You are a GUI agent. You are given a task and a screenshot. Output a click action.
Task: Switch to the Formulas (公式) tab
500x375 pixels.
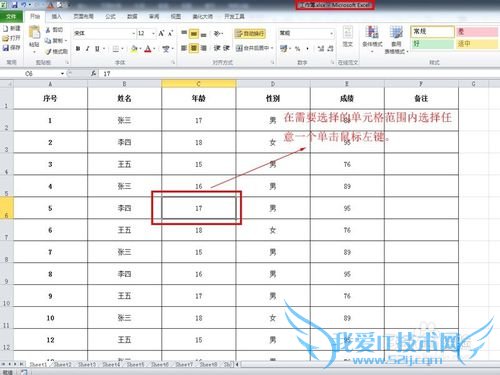[x=110, y=16]
